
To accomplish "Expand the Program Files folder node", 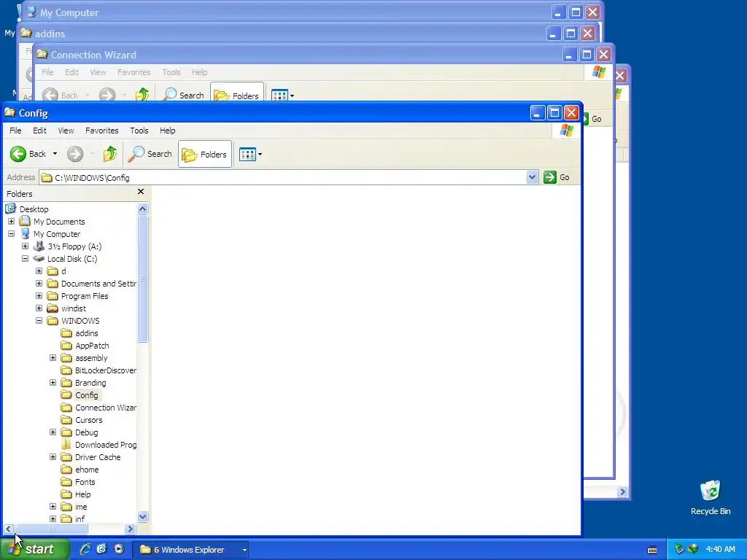I will (39, 296).
